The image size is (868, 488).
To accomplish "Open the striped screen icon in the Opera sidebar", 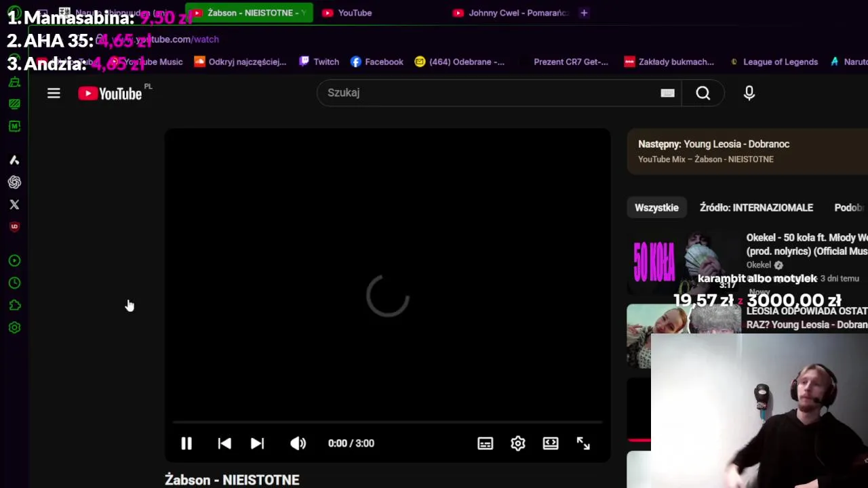I will click(x=14, y=104).
